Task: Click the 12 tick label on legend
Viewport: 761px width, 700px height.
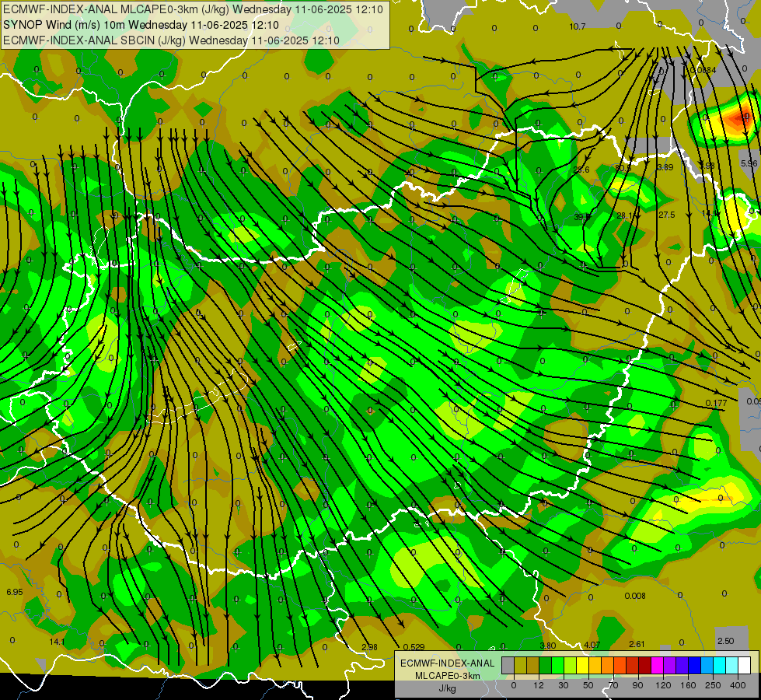Action: coord(538,685)
